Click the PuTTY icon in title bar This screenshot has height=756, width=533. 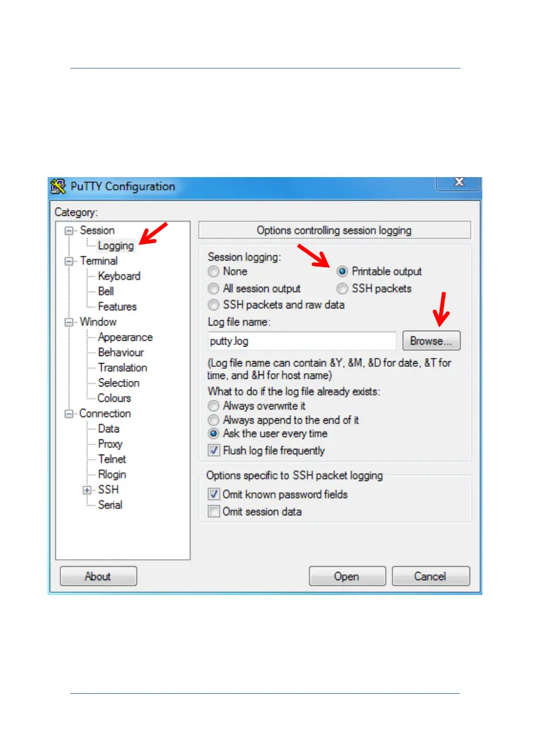pos(58,186)
